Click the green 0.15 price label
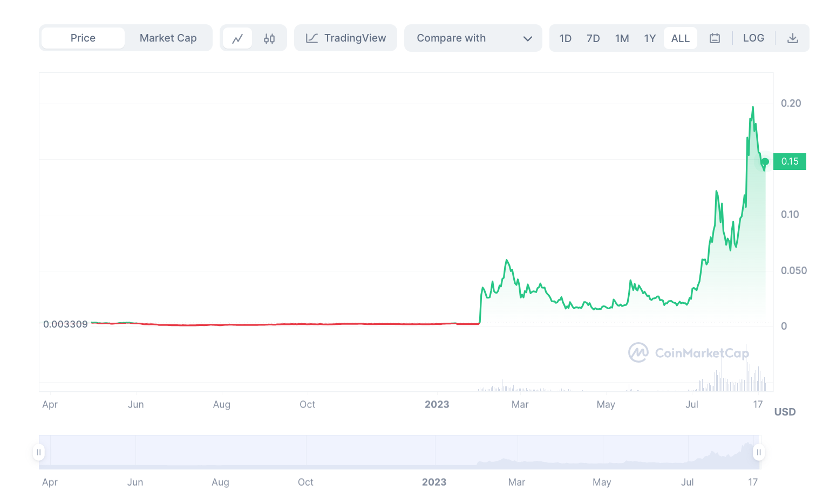This screenshot has height=504, width=816. 790,161
